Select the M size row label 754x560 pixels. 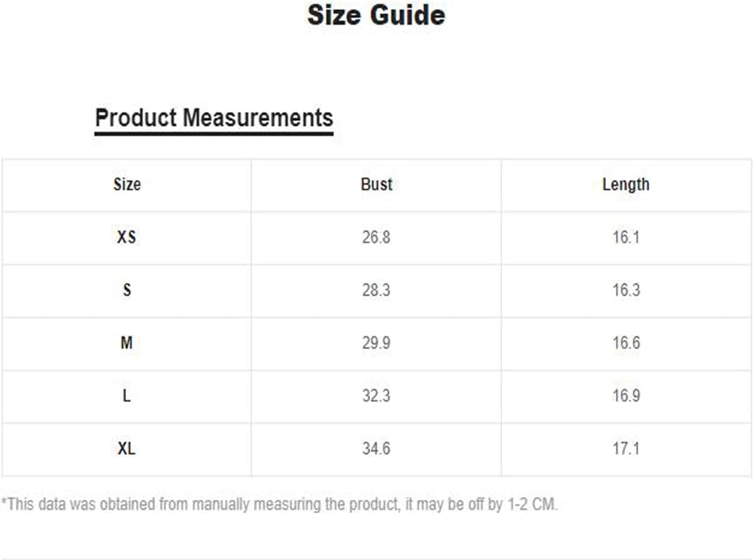pos(127,343)
